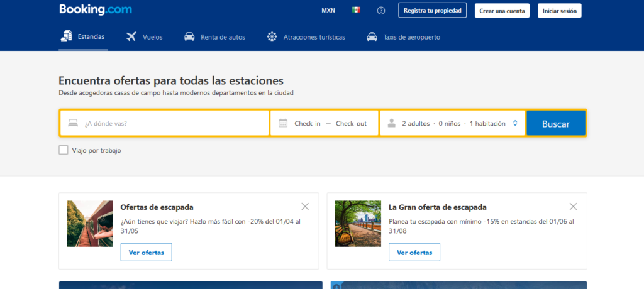This screenshot has width=644, height=289.
Task: Click Crear una cuenta button
Action: (502, 11)
